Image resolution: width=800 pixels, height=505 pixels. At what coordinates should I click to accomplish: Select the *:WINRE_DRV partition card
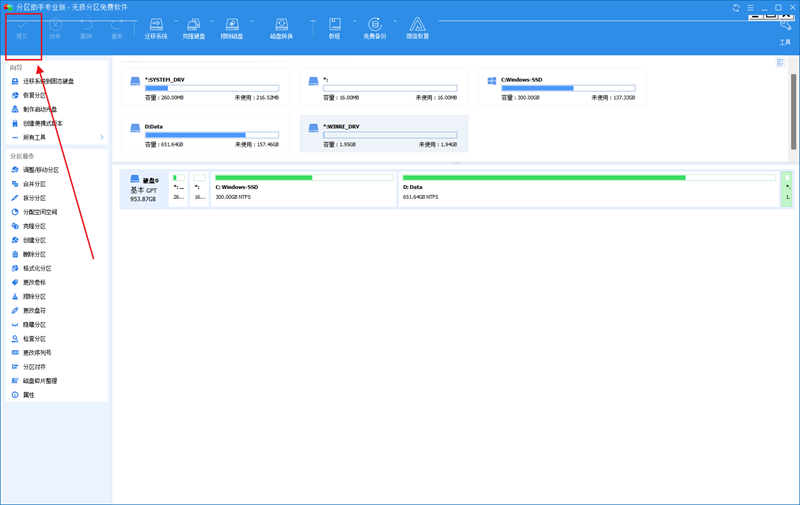384,134
